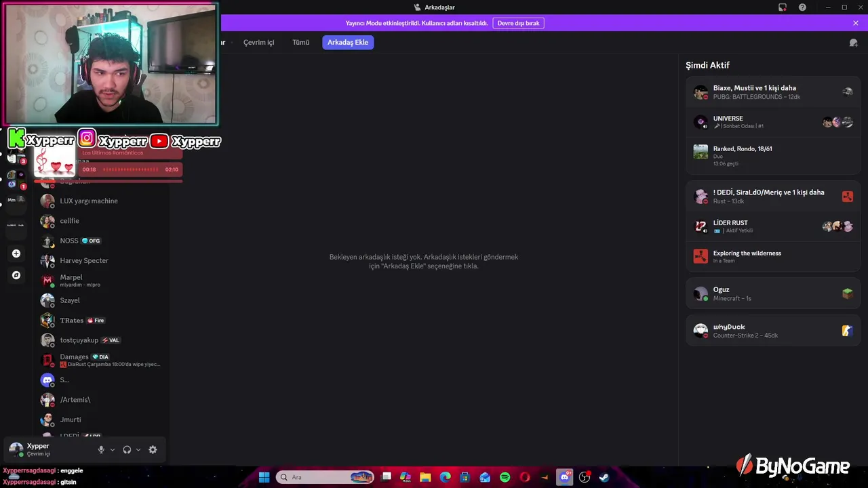Screen dimensions: 868x488
Task: Dismiss the Streamer Mode banner
Action: [856, 23]
